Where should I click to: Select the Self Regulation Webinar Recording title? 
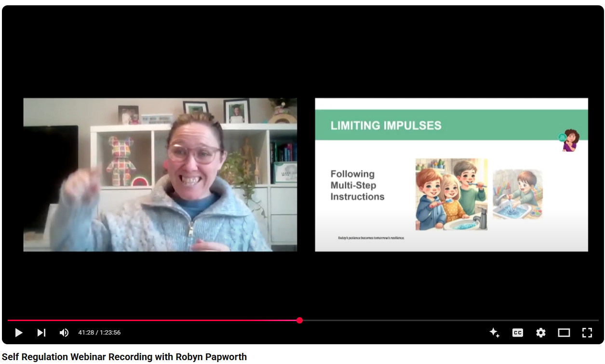click(x=124, y=357)
